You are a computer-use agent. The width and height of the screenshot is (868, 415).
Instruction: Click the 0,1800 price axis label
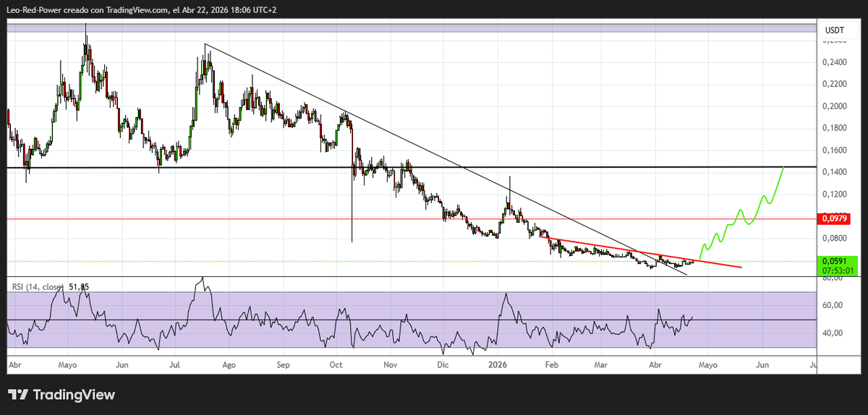pyautogui.click(x=835, y=128)
